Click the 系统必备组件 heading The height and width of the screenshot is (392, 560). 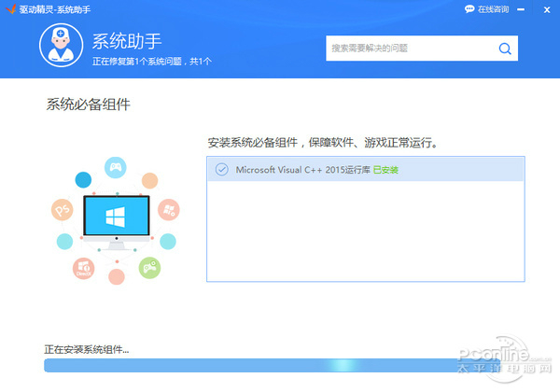(x=89, y=105)
